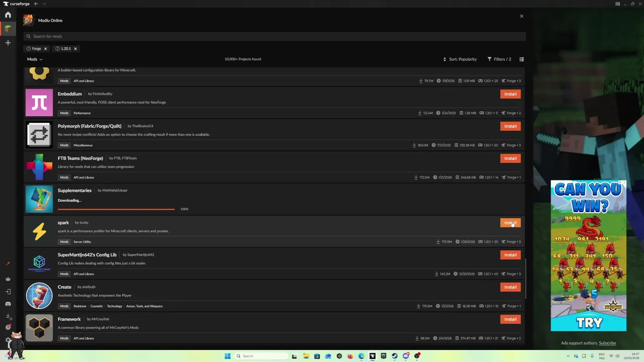Image resolution: width=644 pixels, height=362 pixels.
Task: Click the Performance tag on Embeddium
Action: (x=82, y=113)
